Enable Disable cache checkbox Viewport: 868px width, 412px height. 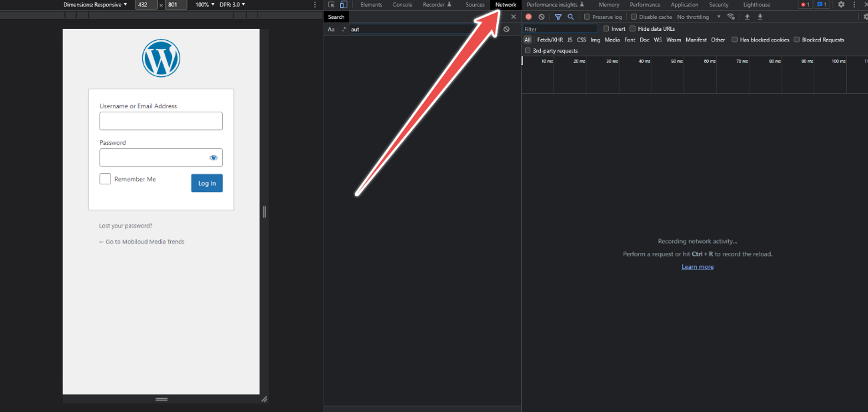coord(634,17)
